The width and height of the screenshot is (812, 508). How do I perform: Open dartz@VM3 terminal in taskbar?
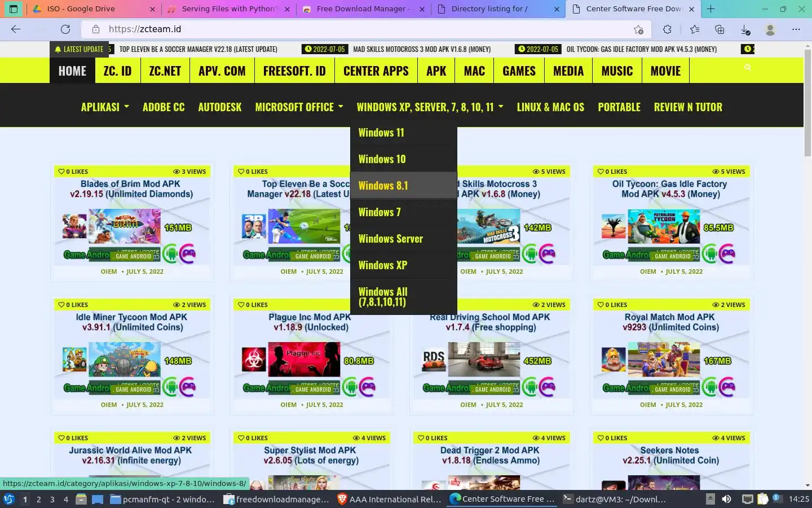point(615,499)
